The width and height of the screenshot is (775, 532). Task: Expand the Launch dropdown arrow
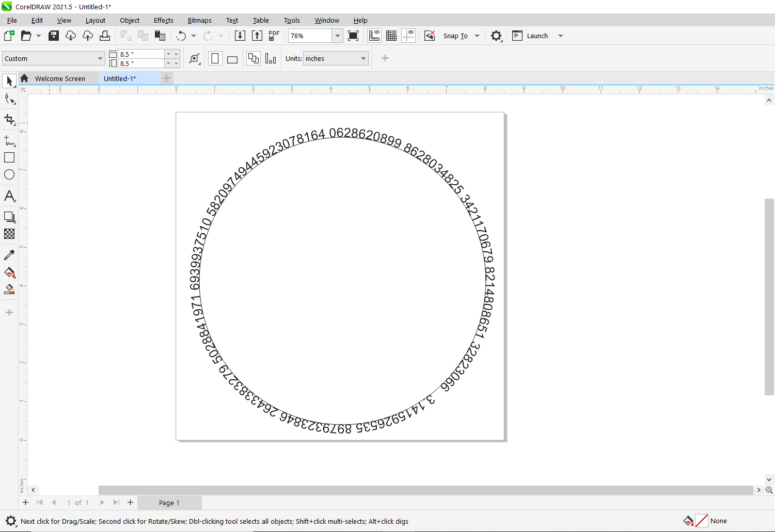pos(561,36)
